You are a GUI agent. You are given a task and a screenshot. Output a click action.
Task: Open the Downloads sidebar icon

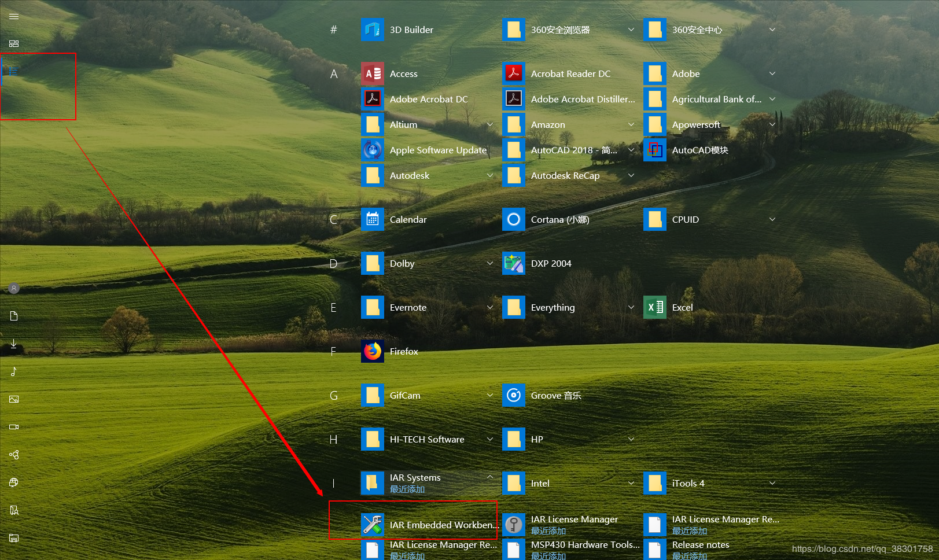tap(14, 344)
